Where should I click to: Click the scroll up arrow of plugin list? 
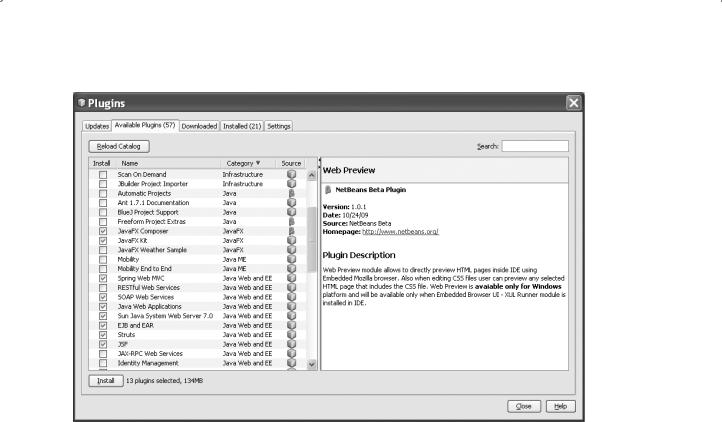coord(312,175)
